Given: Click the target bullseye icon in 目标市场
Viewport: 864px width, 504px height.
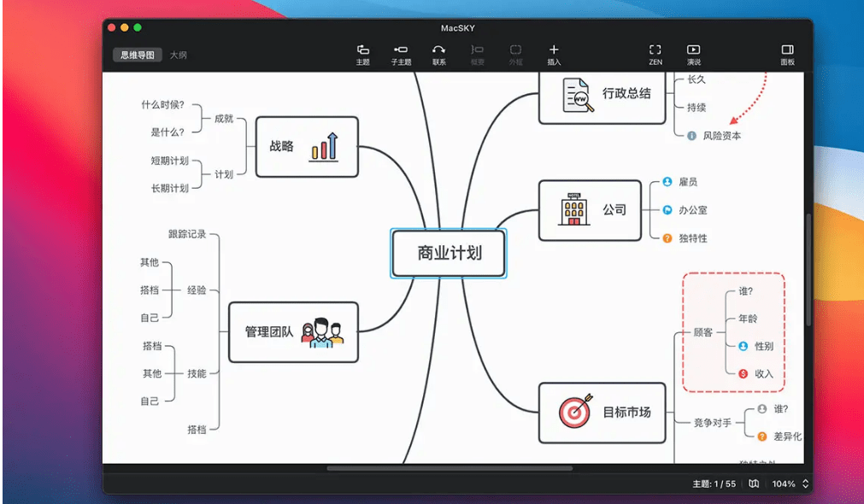Looking at the screenshot, I should [576, 411].
